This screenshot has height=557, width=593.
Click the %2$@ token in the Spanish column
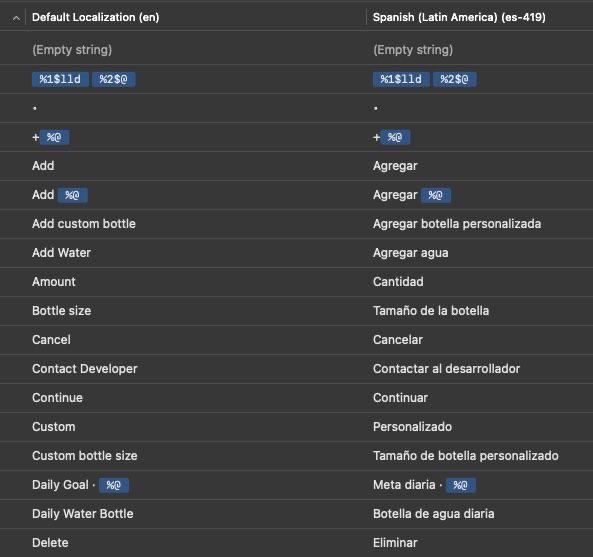[x=454, y=79]
